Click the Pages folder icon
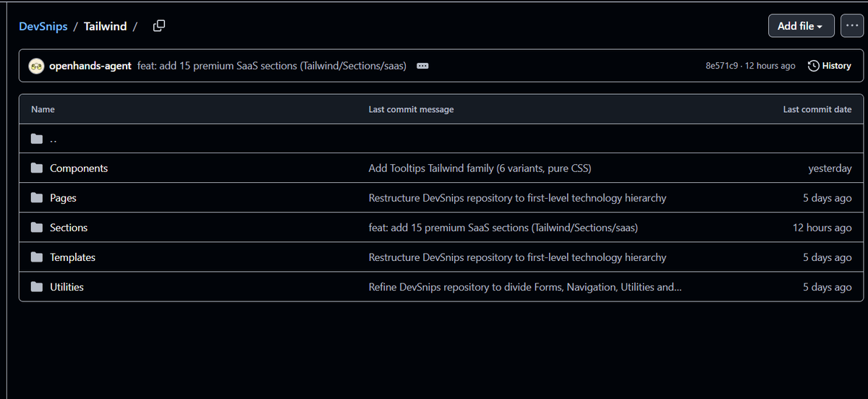This screenshot has width=868, height=399. pos(37,198)
